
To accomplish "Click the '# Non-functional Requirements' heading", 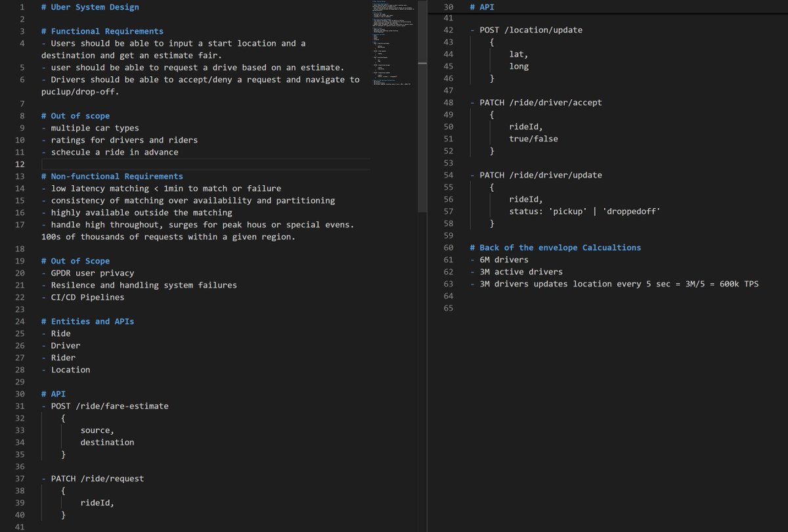I will pos(112,176).
